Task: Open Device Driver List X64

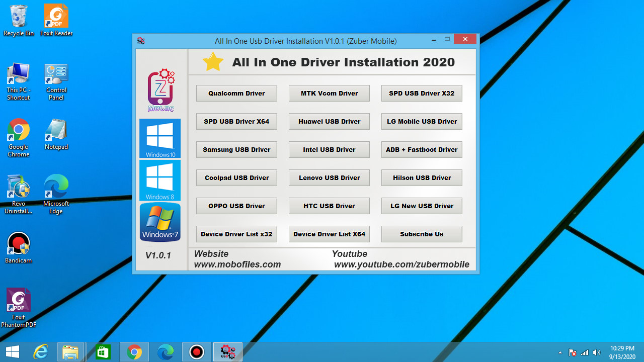Action: pyautogui.click(x=329, y=234)
